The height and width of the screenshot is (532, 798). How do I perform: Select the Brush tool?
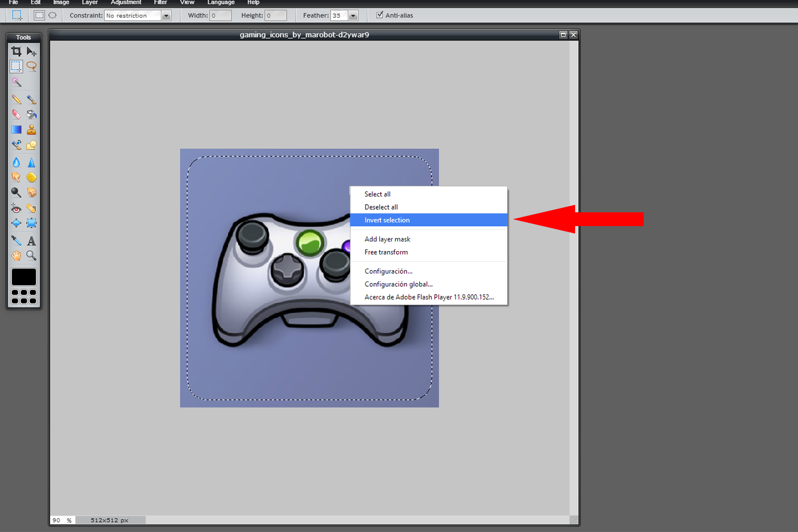(31, 99)
